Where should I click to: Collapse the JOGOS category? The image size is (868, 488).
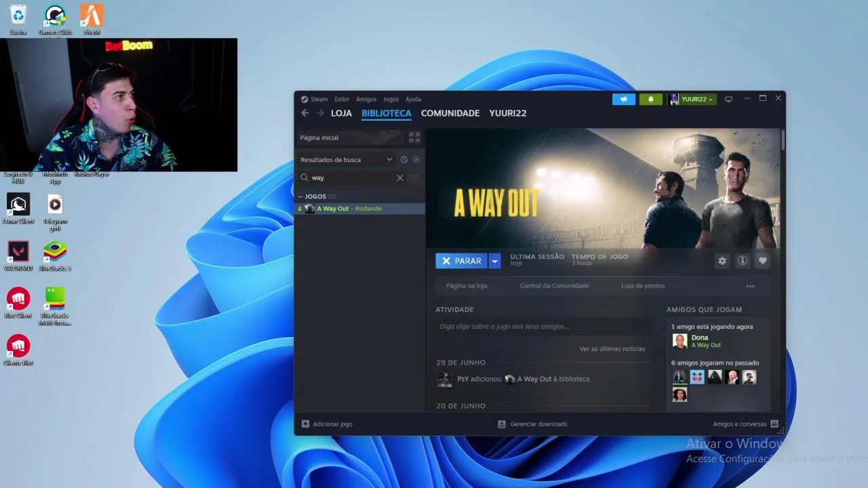coord(300,197)
